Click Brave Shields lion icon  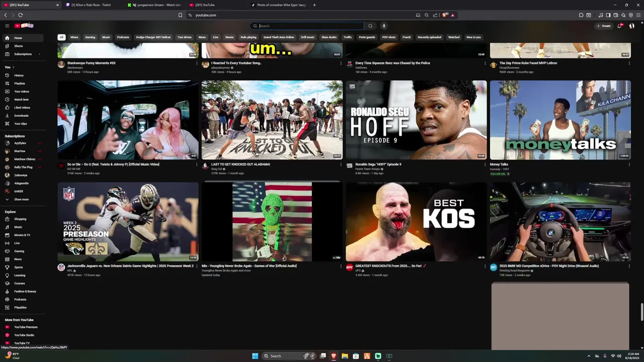445,15
